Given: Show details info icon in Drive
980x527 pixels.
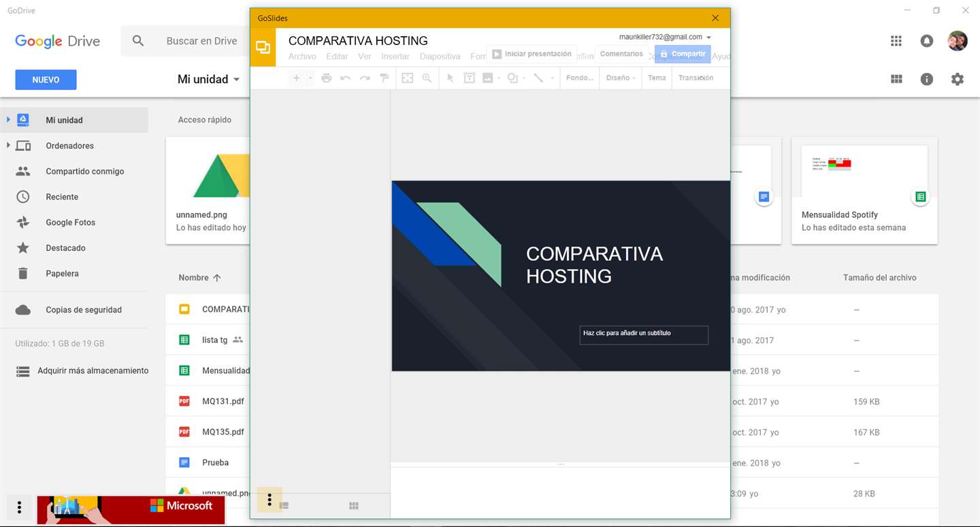Looking at the screenshot, I should coord(927,79).
